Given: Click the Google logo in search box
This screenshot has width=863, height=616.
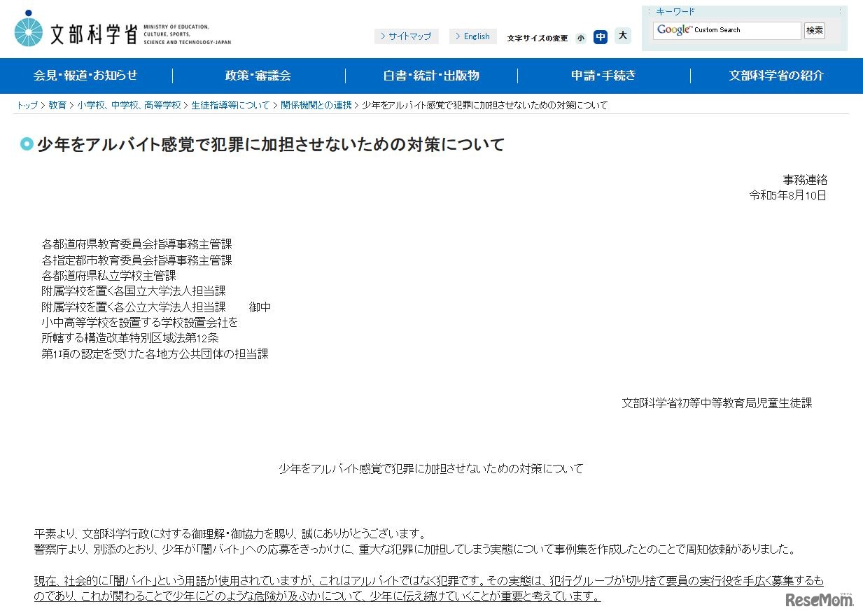Looking at the screenshot, I should pos(673,30).
